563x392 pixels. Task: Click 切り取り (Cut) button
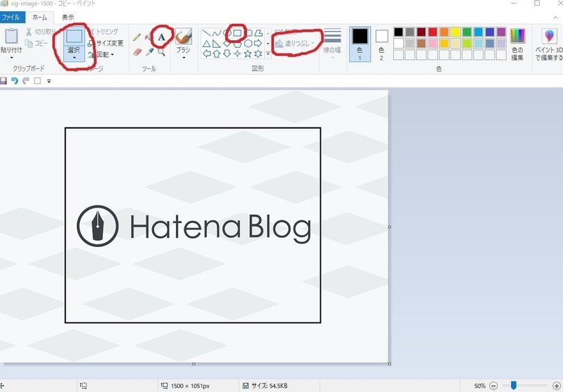pyautogui.click(x=41, y=32)
